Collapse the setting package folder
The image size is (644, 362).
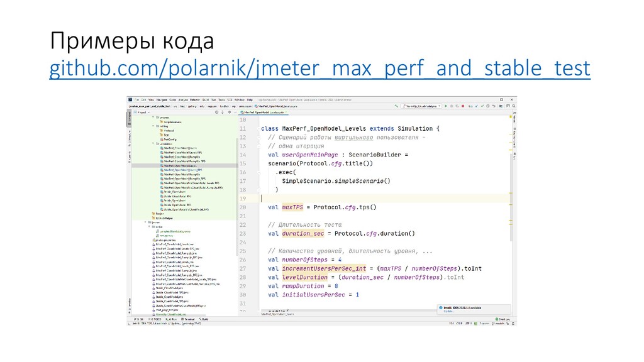pyautogui.click(x=153, y=126)
